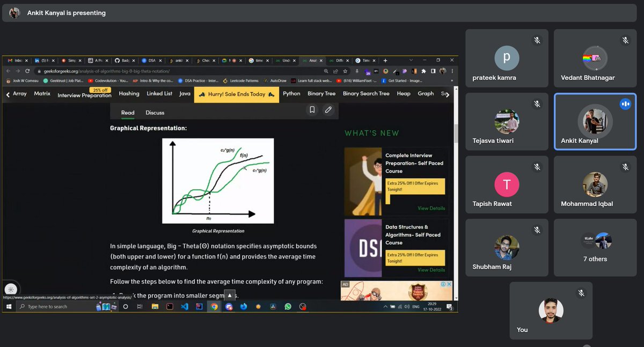The height and width of the screenshot is (347, 644).
Task: Open the terminal icon in the taskbar
Action: pos(170,307)
